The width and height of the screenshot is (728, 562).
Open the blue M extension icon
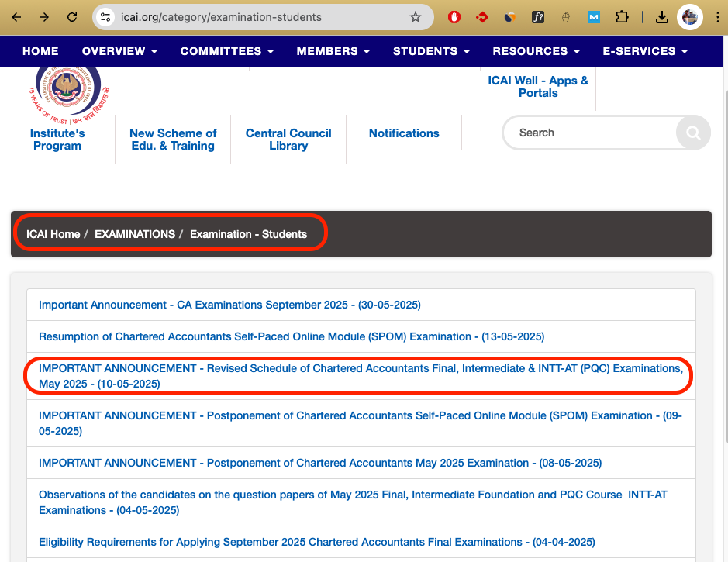pyautogui.click(x=593, y=18)
